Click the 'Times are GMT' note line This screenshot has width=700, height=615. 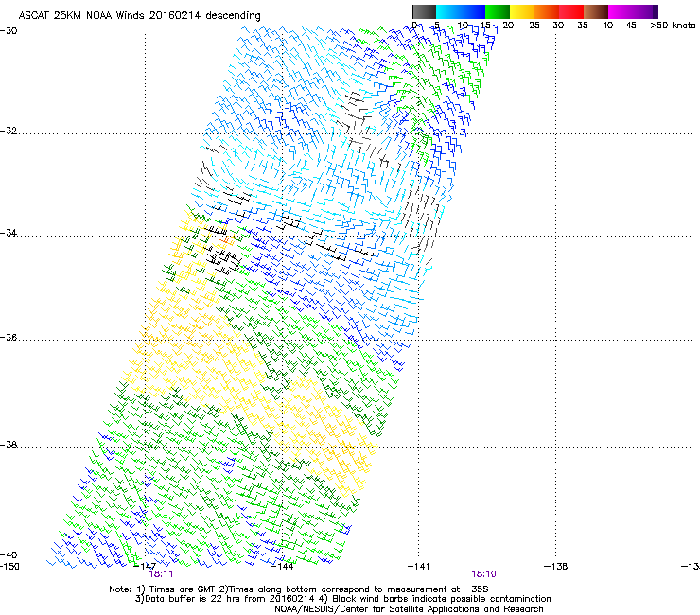tap(299, 589)
